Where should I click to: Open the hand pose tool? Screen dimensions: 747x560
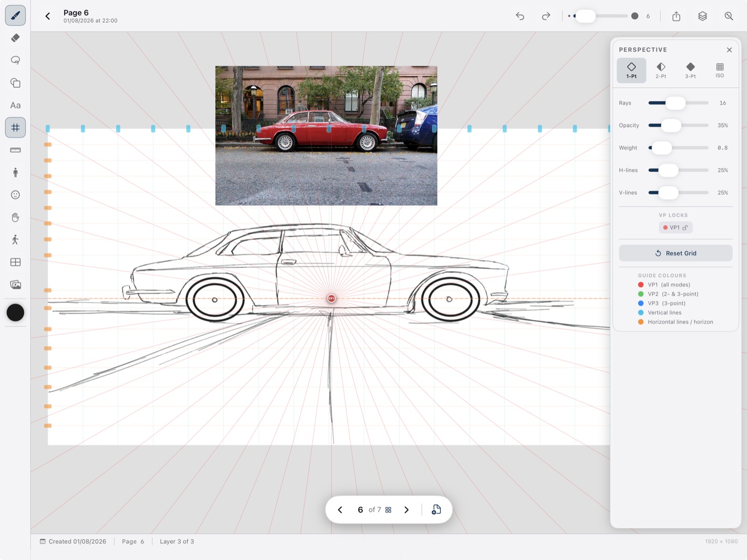point(15,217)
